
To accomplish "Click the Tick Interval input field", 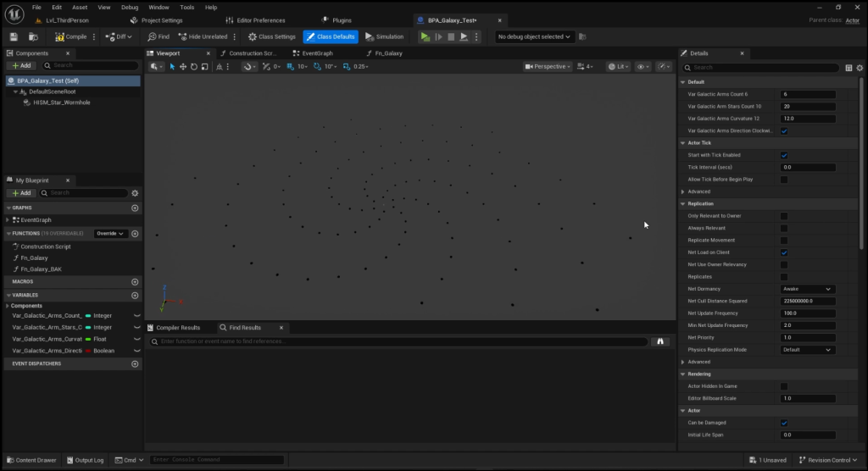I will point(807,167).
